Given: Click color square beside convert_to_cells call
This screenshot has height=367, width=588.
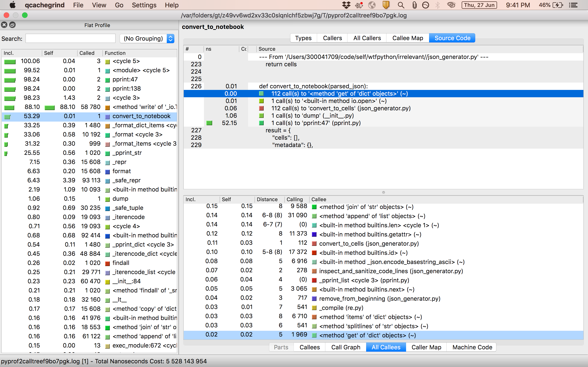Looking at the screenshot, I should tap(261, 108).
